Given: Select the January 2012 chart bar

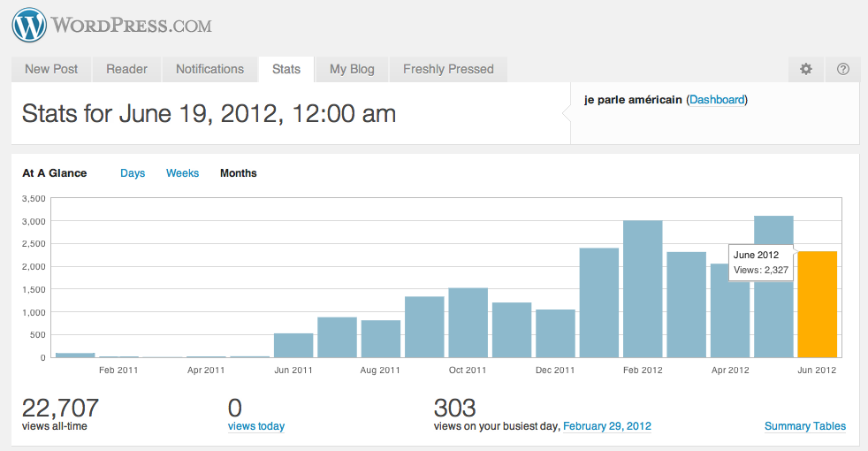Looking at the screenshot, I should pos(599,302).
